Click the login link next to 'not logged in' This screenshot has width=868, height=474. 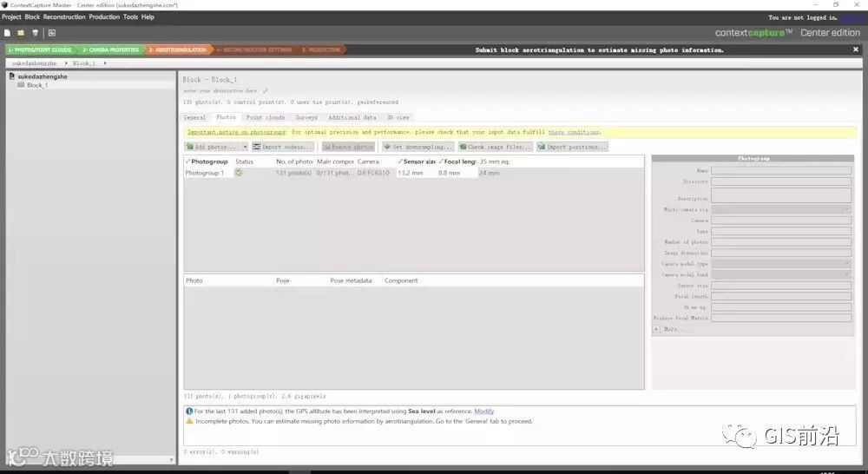click(x=852, y=17)
